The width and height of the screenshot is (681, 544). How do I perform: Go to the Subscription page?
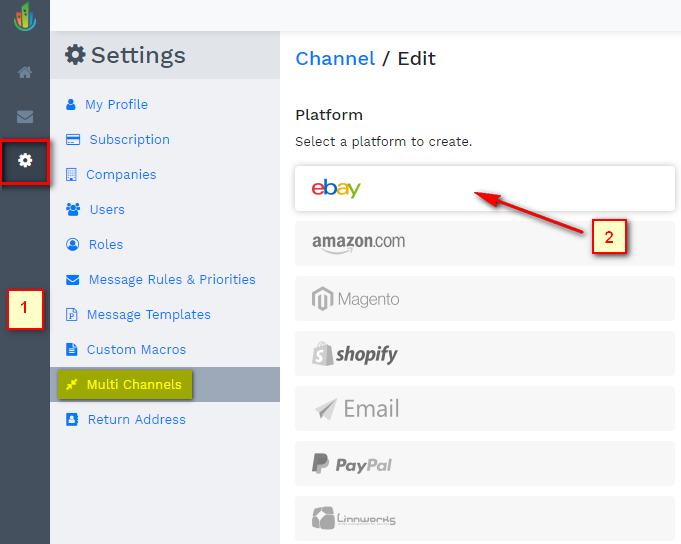(129, 140)
